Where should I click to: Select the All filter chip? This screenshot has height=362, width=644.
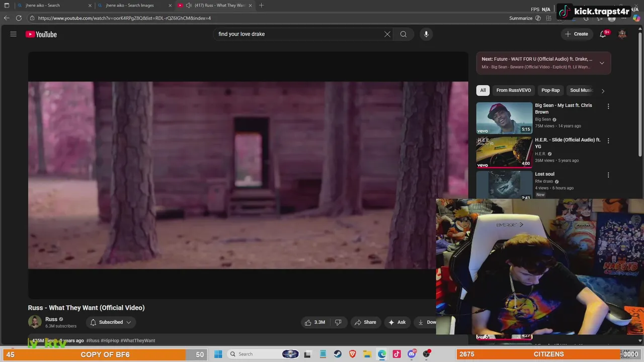(x=483, y=90)
